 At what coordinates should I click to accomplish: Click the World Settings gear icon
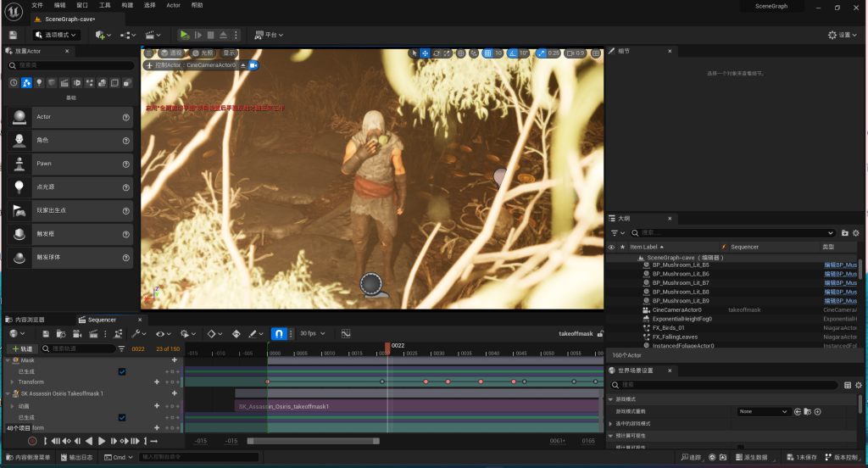coord(859,385)
